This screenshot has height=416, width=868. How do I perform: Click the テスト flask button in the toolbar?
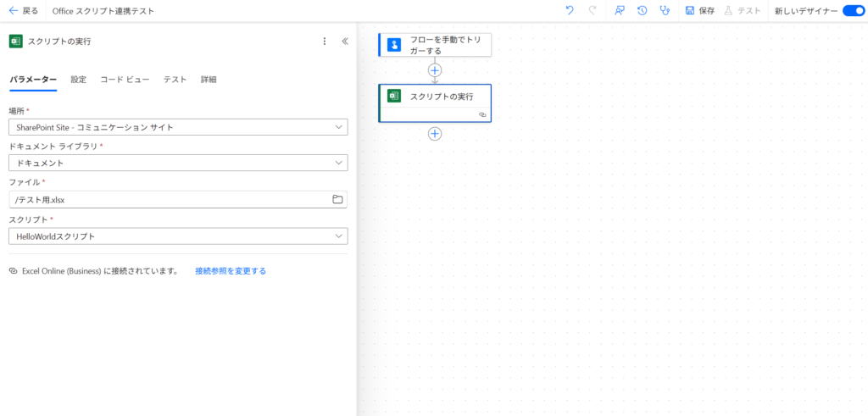coord(743,10)
